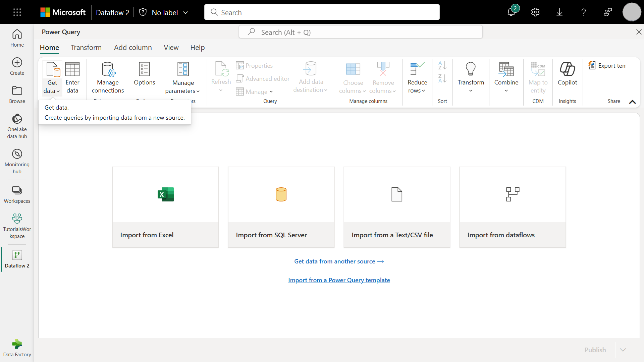This screenshot has width=644, height=362.
Task: Switch to the Transform tab
Action: click(86, 48)
